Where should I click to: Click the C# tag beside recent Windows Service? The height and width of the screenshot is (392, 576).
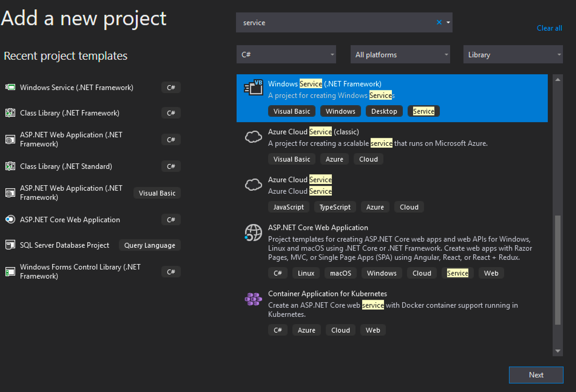point(171,88)
